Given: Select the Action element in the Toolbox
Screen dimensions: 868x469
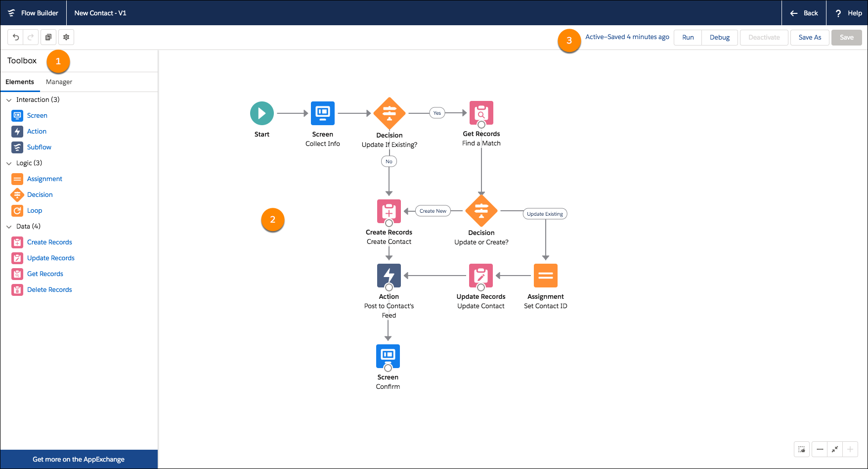Looking at the screenshot, I should (35, 131).
